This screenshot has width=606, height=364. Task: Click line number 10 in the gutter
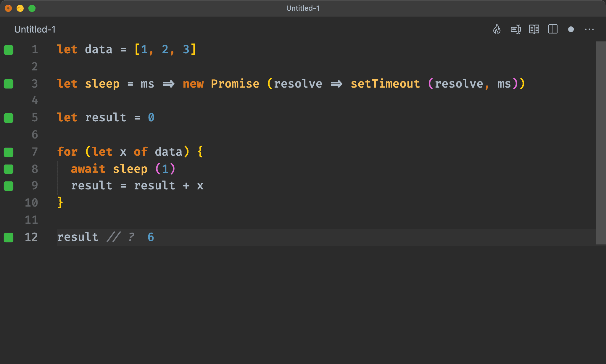pyautogui.click(x=31, y=203)
